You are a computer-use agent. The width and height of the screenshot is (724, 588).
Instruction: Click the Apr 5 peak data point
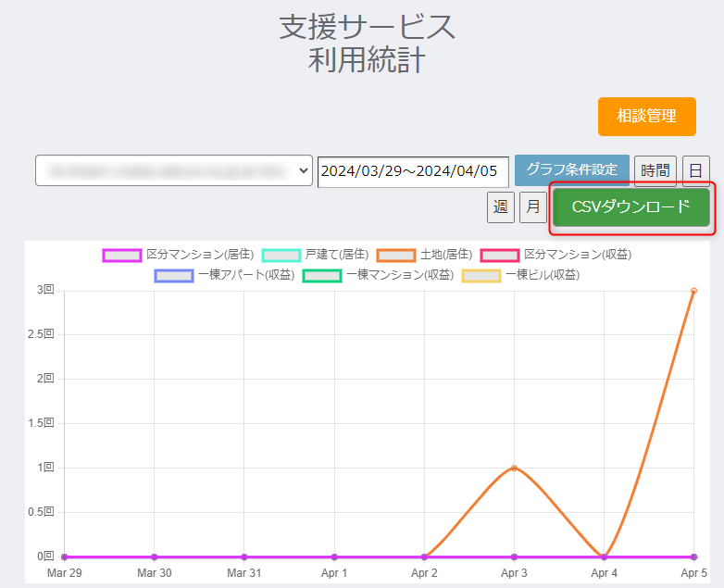pos(693,291)
